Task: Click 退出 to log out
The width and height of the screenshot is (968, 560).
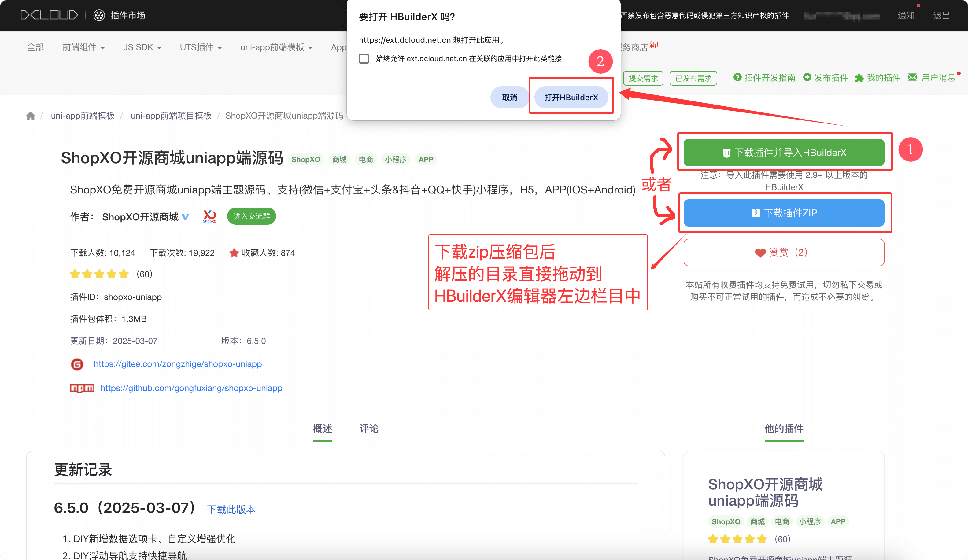Action: click(x=941, y=15)
